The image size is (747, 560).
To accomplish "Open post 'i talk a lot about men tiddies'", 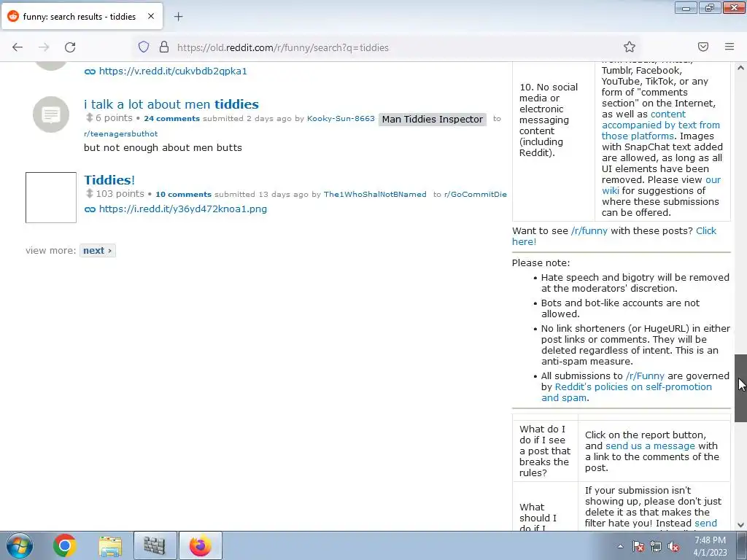I will click(x=171, y=104).
